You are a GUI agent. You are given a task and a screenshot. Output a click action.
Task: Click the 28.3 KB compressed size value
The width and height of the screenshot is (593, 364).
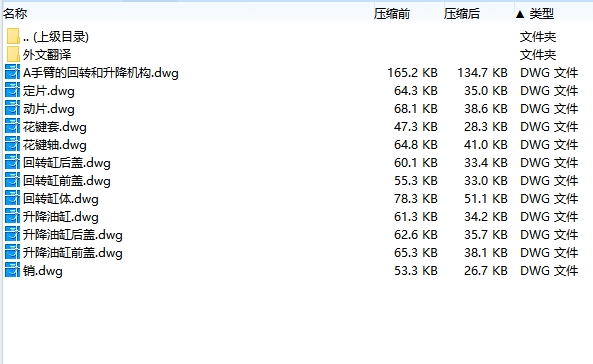tap(486, 126)
